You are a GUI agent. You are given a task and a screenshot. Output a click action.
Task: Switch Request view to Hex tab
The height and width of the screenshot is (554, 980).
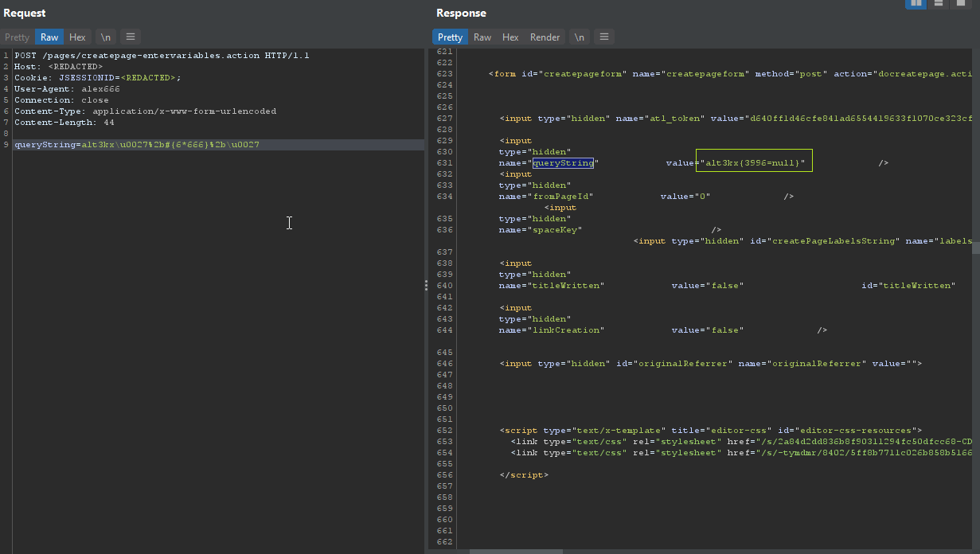coord(77,37)
